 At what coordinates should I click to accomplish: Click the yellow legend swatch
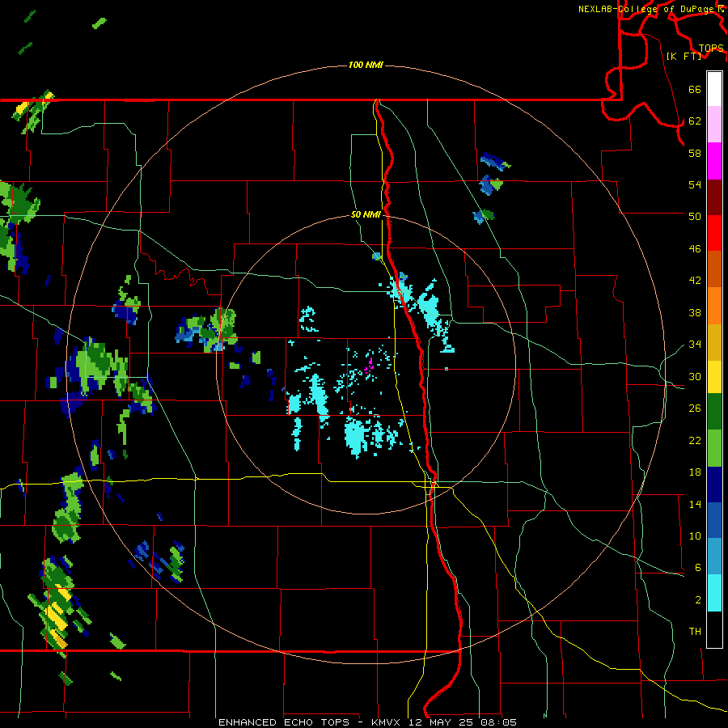(714, 377)
